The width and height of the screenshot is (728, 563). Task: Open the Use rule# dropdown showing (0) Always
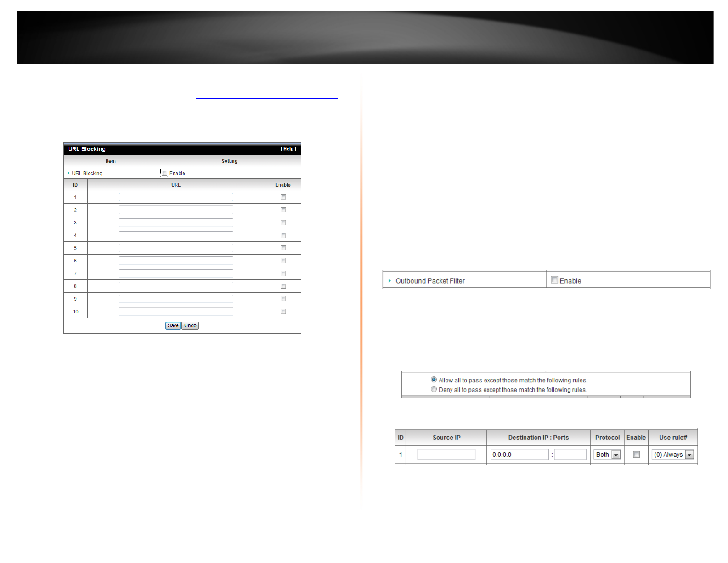click(x=673, y=455)
